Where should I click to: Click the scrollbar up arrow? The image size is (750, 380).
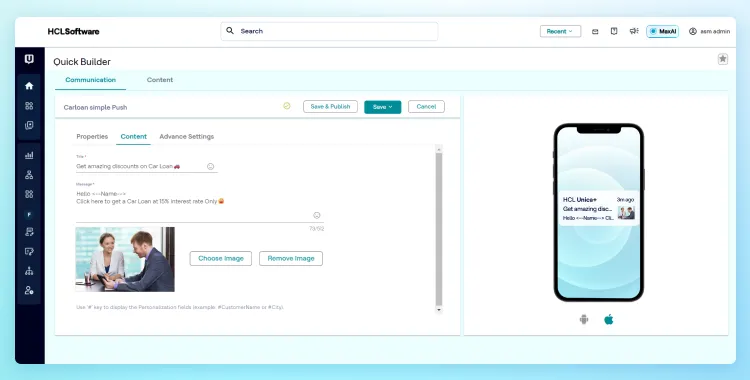(439, 149)
